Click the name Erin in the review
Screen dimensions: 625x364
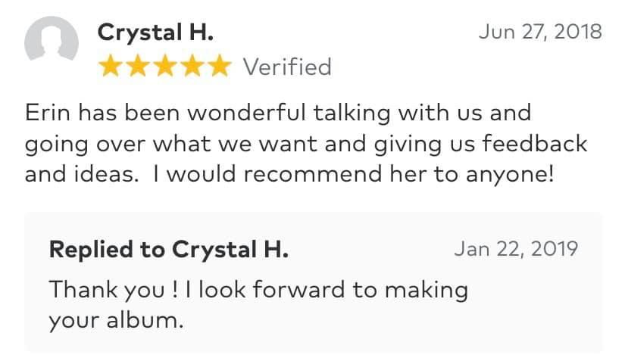point(47,113)
